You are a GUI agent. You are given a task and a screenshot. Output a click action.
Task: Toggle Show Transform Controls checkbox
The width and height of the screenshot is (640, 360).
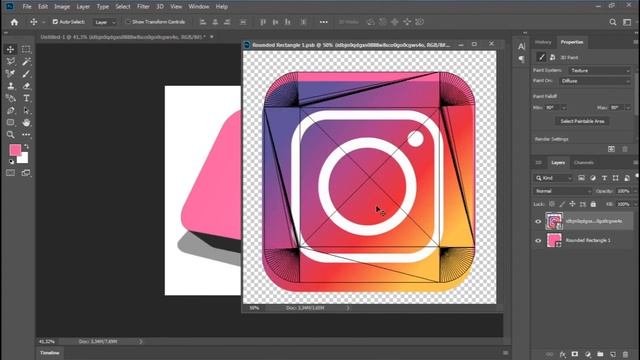pyautogui.click(x=128, y=22)
